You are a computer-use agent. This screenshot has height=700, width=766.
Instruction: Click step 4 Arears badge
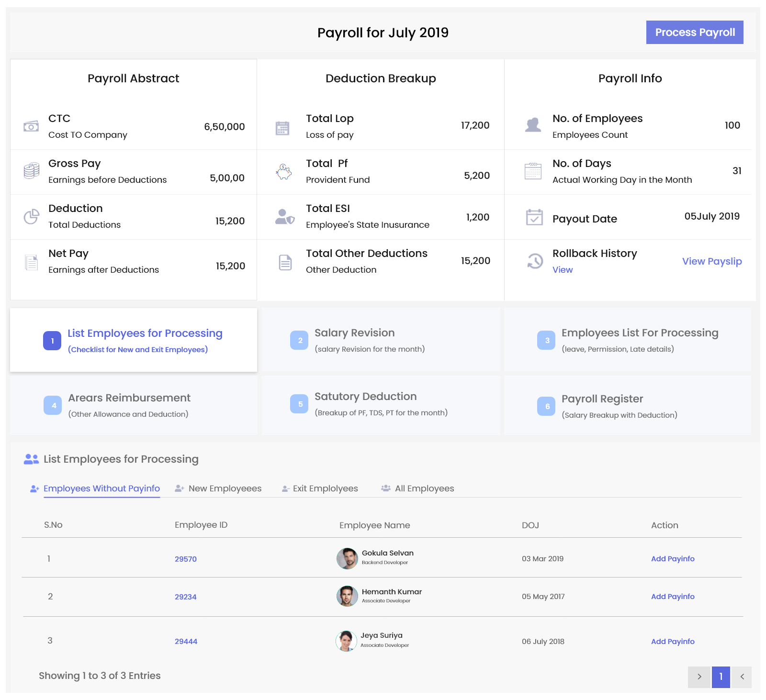[53, 405]
